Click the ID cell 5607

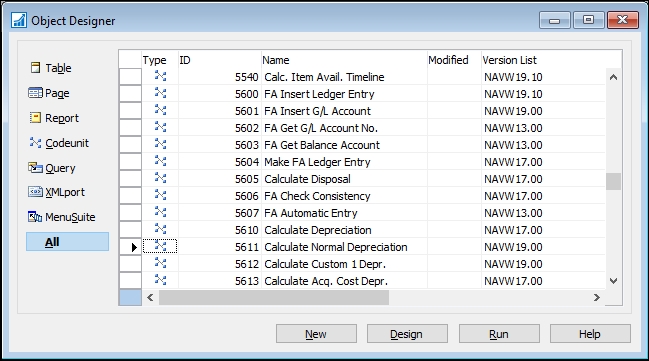pyautogui.click(x=220, y=213)
